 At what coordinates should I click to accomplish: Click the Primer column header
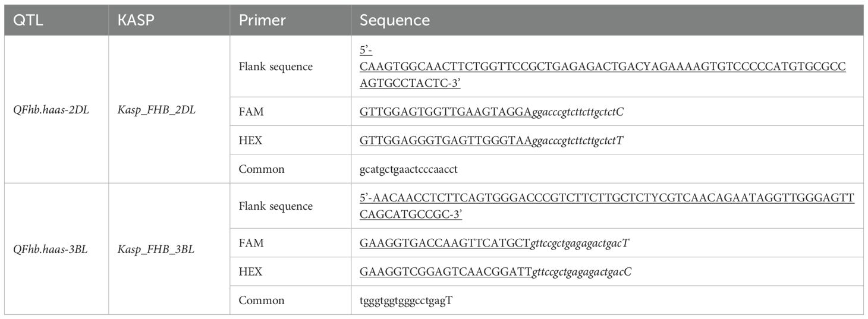pyautogui.click(x=262, y=20)
